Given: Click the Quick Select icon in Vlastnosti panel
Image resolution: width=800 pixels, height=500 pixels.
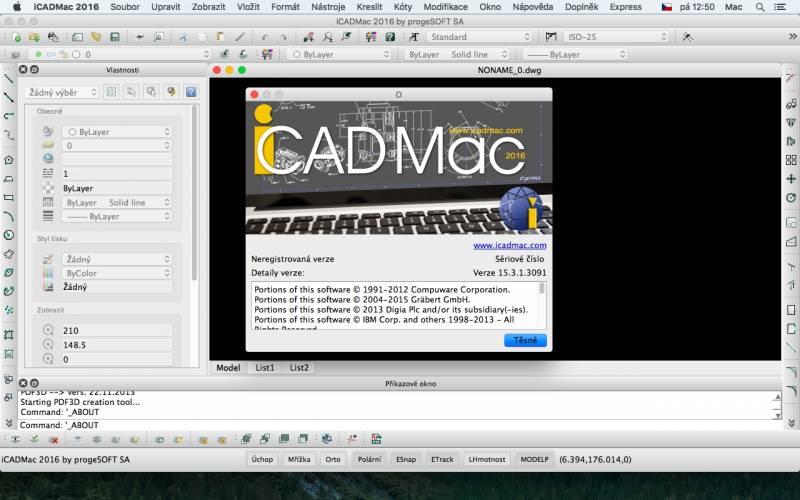Looking at the screenshot, I should tap(171, 92).
